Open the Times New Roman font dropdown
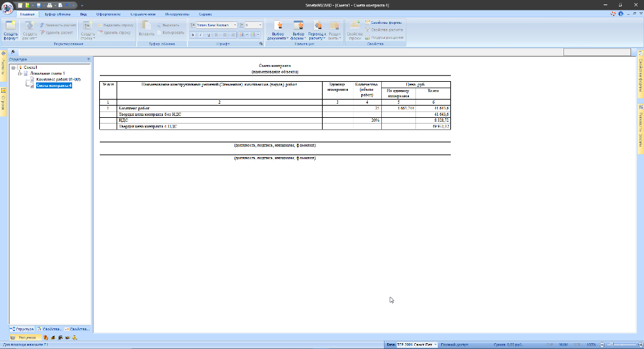Image resolution: width=644 pixels, height=349 pixels. coord(235,25)
